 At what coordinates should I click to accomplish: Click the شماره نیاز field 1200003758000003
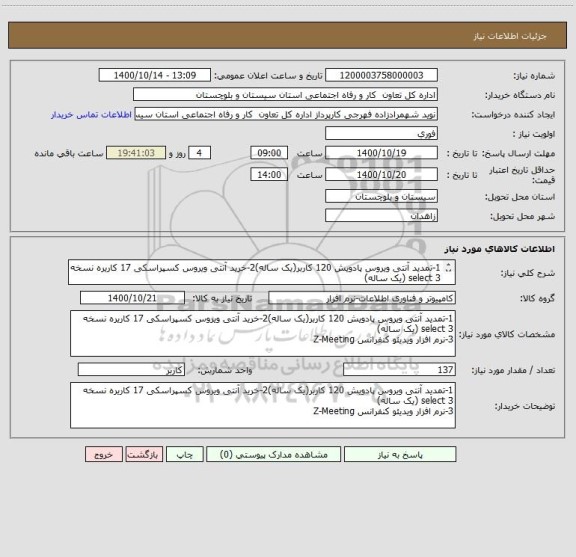click(381, 75)
